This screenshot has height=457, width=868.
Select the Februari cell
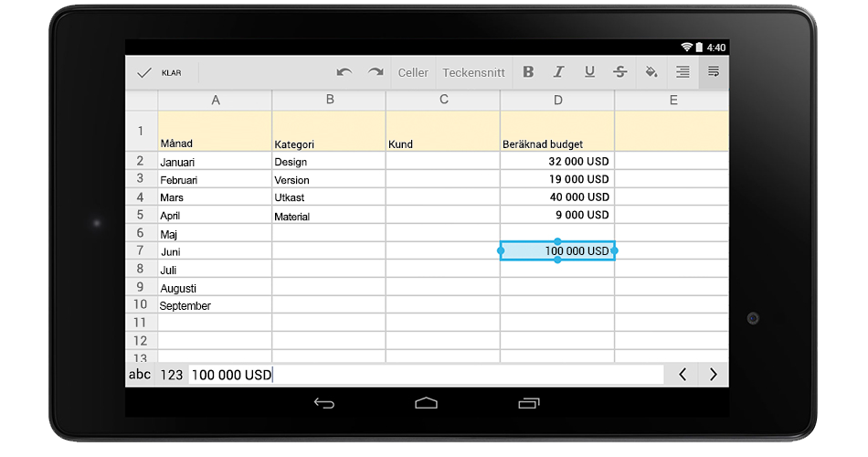pyautogui.click(x=215, y=179)
